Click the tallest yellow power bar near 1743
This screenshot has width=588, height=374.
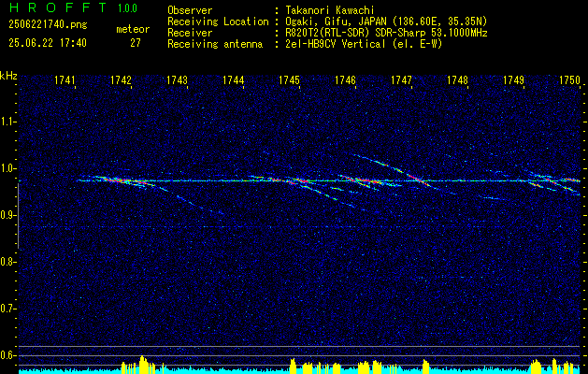coord(144,365)
